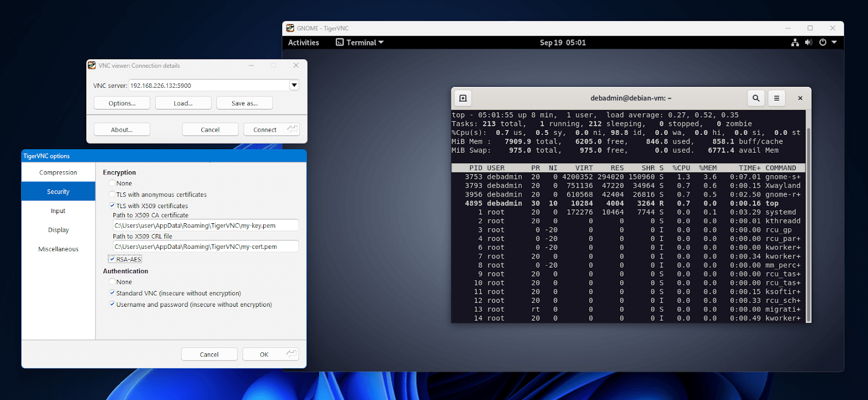Open GNOME Activities overview
Screen dimensions: 868x400
(x=303, y=42)
